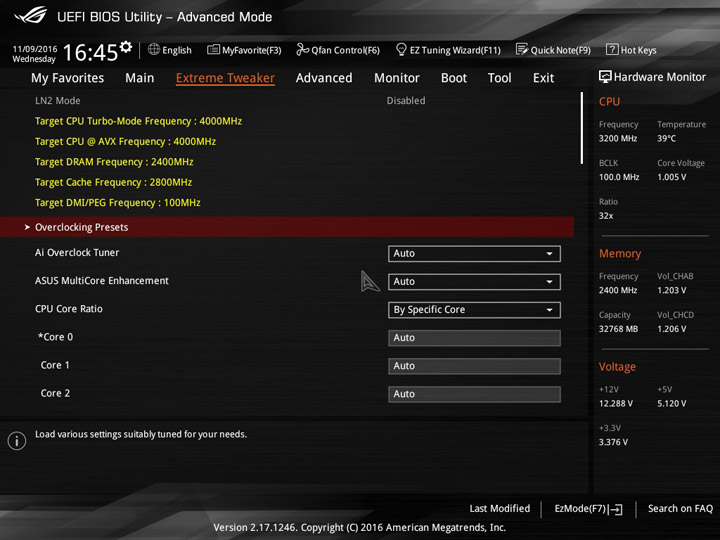Select the LN2 Mode row
This screenshot has height=540, width=720.
287,101
